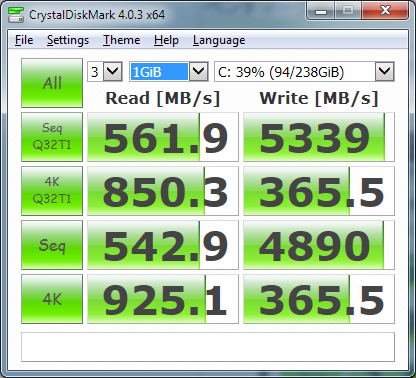The width and height of the screenshot is (416, 378).
Task: Select 4K read result 925.1
Action: (163, 299)
